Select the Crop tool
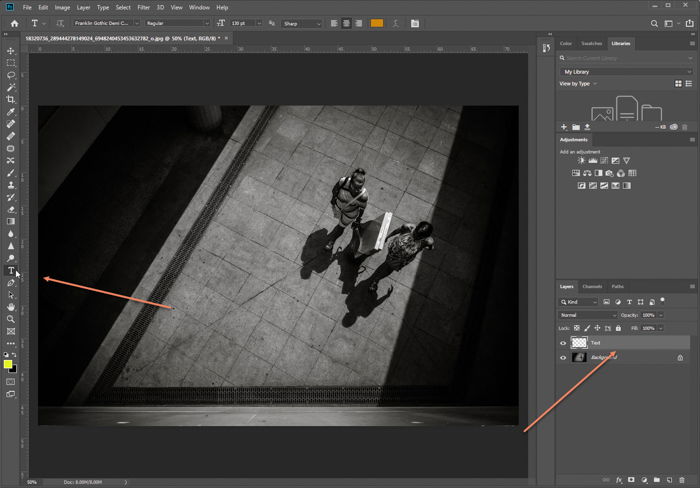Image resolution: width=700 pixels, height=488 pixels. pos(11,100)
